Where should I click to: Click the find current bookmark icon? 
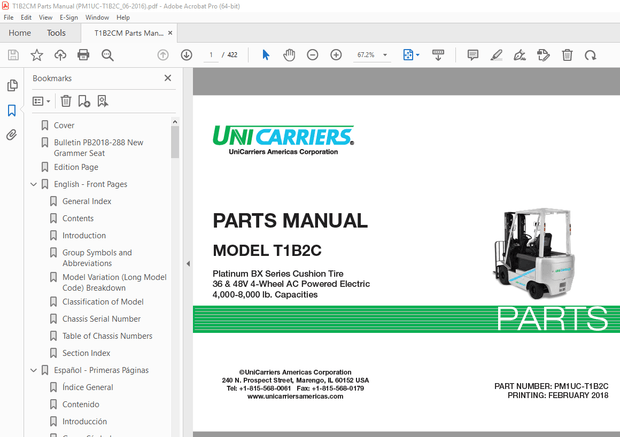[102, 101]
